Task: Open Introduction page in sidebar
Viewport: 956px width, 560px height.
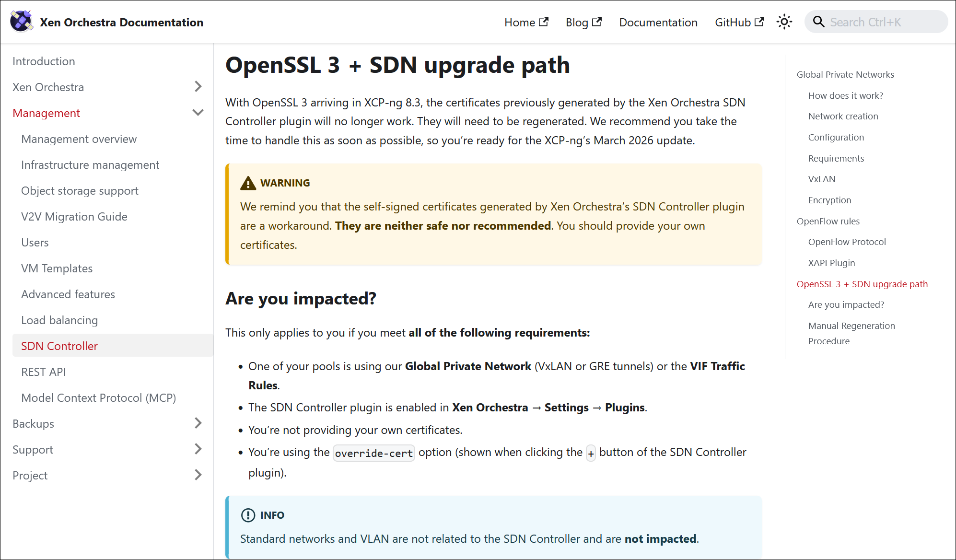Action: point(44,61)
